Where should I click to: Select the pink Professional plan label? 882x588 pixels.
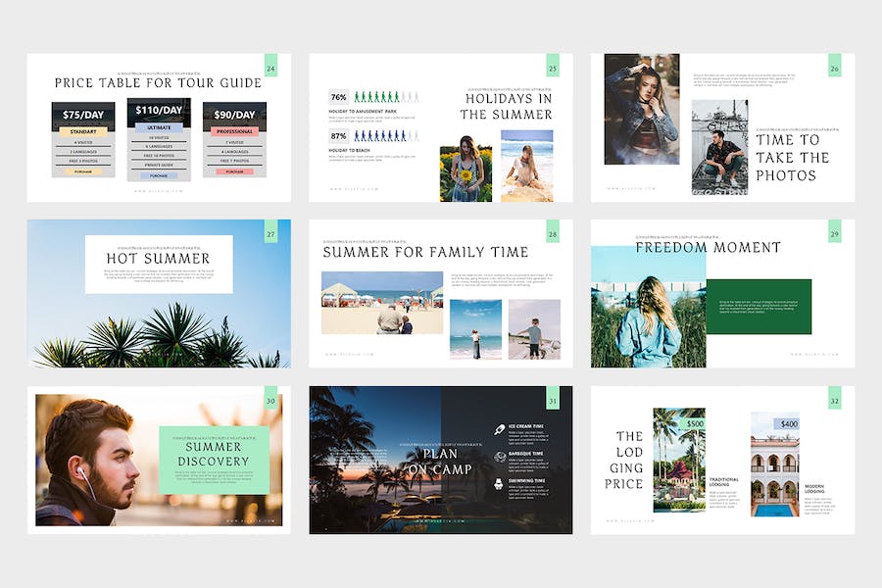pos(234,131)
